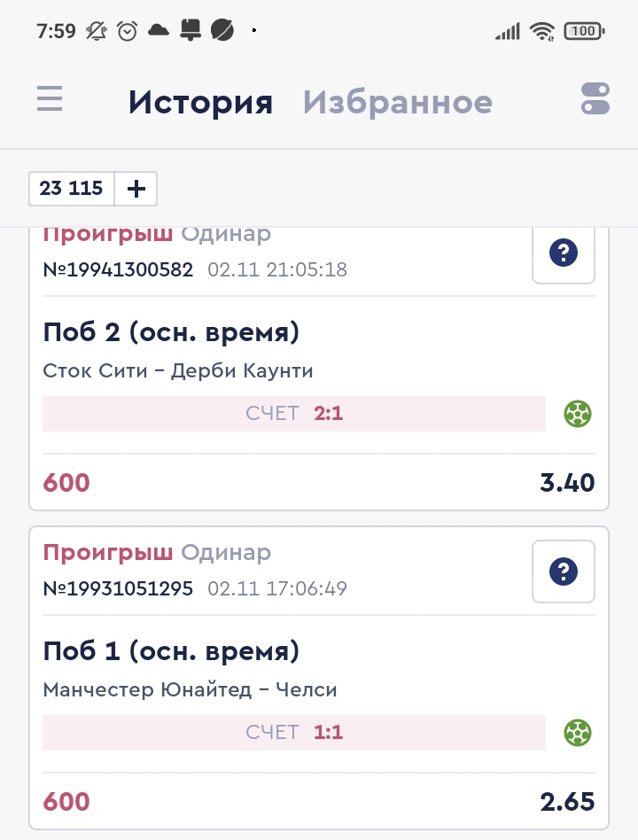Toggle the view switch icon
638x840 pixels.
595,98
